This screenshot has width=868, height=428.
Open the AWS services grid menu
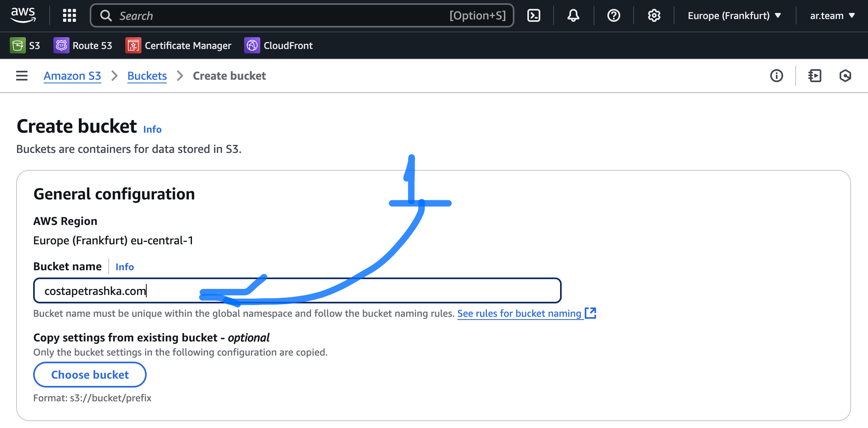(70, 15)
